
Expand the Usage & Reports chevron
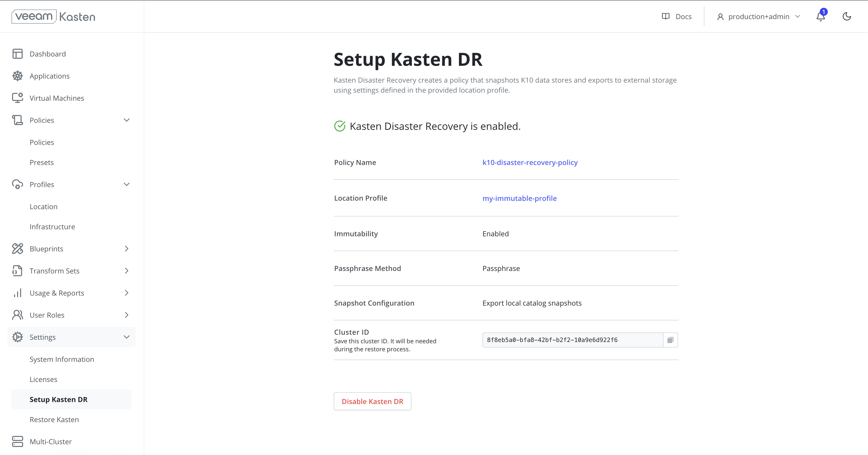[127, 293]
